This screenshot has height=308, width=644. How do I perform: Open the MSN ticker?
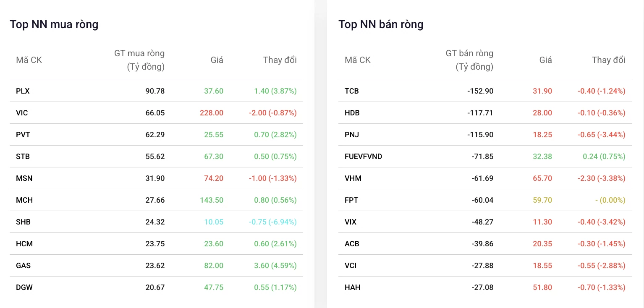(x=24, y=178)
